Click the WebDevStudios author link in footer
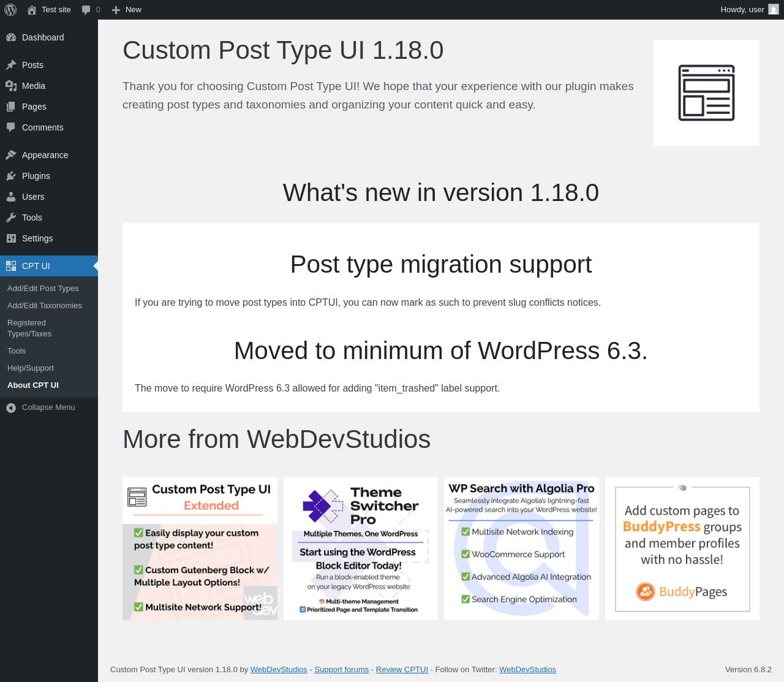Viewport: 784px width, 682px height. [x=279, y=670]
